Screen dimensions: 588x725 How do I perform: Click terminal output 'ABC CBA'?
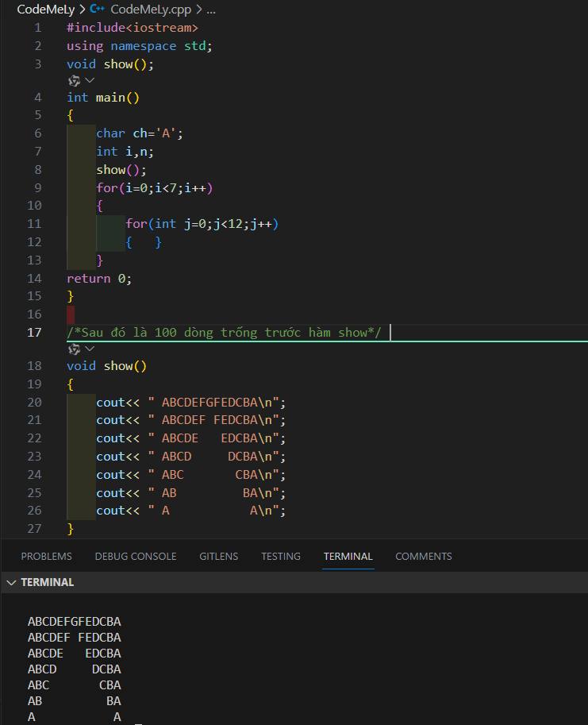coord(75,685)
